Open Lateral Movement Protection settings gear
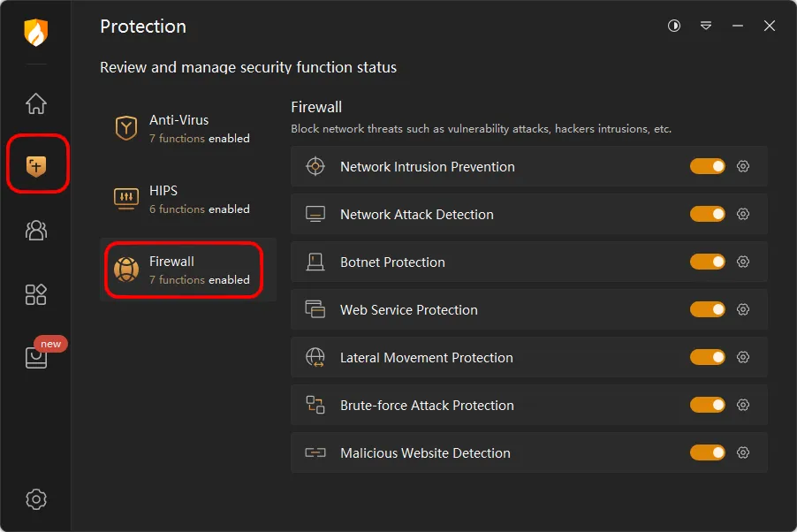797x532 pixels. [743, 357]
